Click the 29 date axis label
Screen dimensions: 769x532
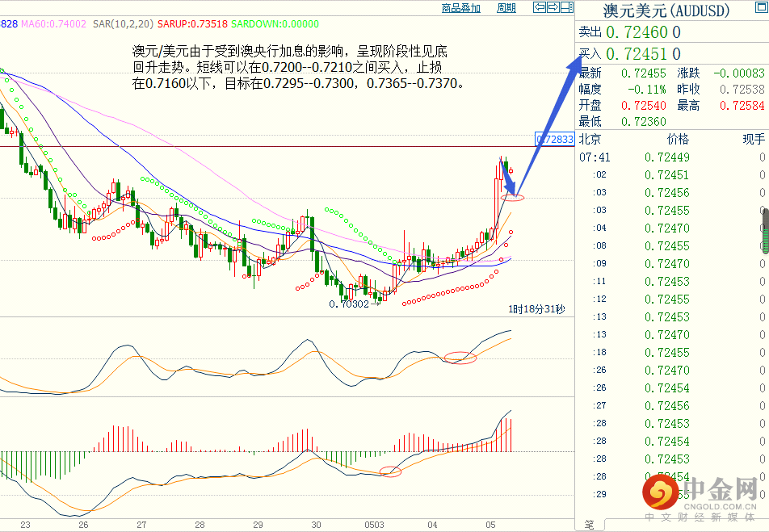coord(258,525)
